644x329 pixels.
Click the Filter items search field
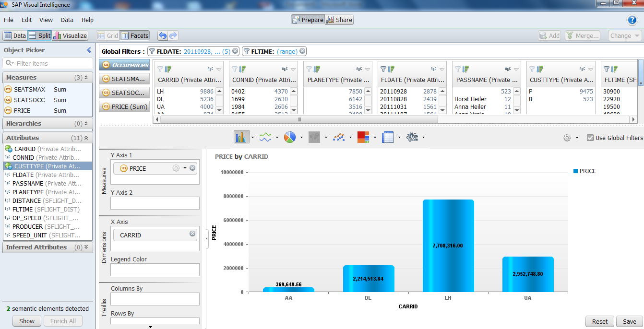coord(48,63)
